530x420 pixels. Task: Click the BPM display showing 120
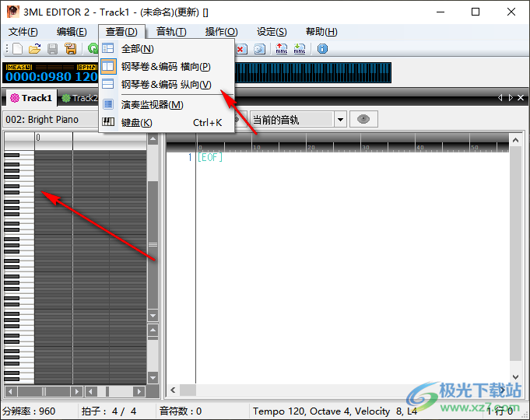pyautogui.click(x=86, y=77)
